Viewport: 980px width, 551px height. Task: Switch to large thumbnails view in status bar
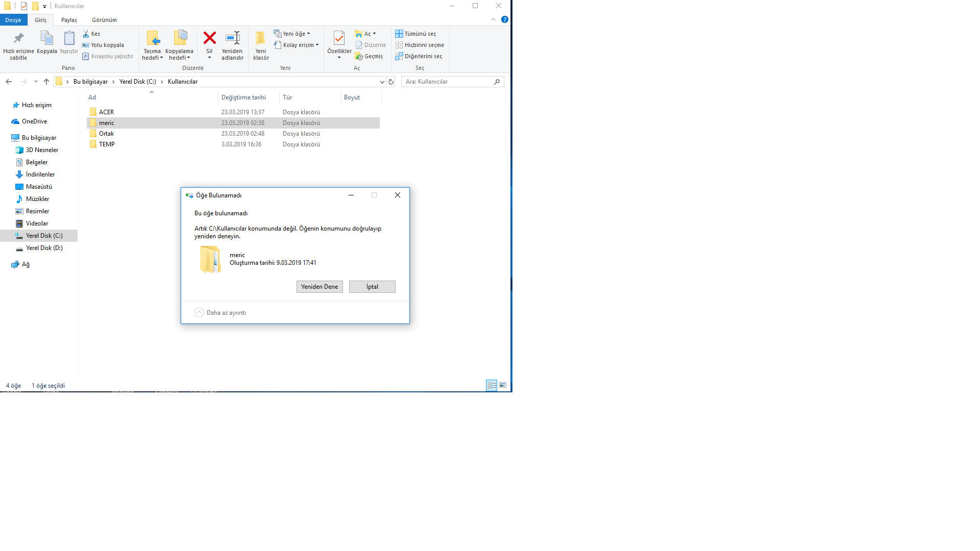(503, 385)
